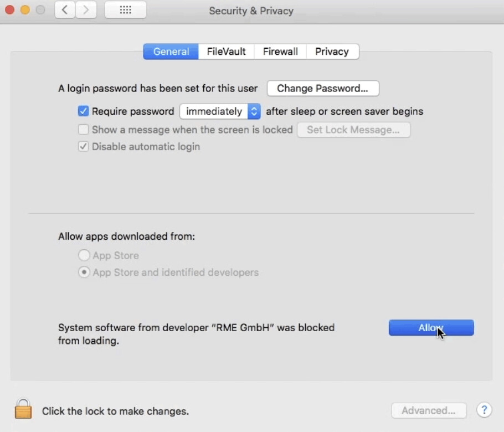504x432 pixels.
Task: Select the App Store radio option
Action: (84, 255)
